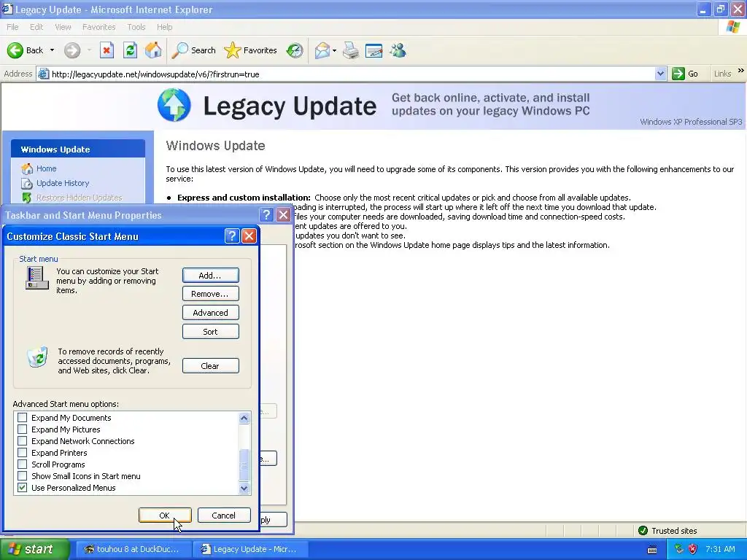
Task: Click the address URL field
Action: [352, 74]
